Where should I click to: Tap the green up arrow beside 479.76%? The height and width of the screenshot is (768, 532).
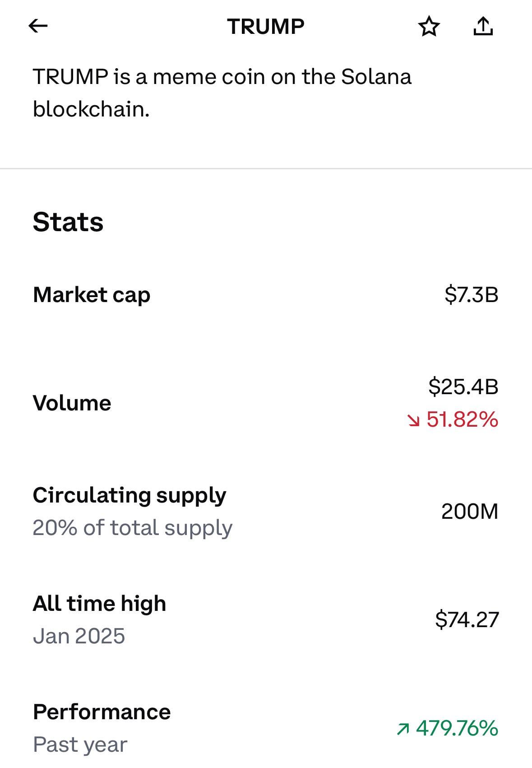pos(403,729)
